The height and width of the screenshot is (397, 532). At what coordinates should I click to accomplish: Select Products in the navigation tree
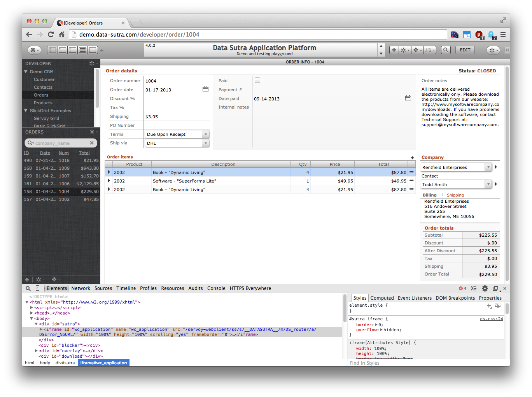coord(43,103)
